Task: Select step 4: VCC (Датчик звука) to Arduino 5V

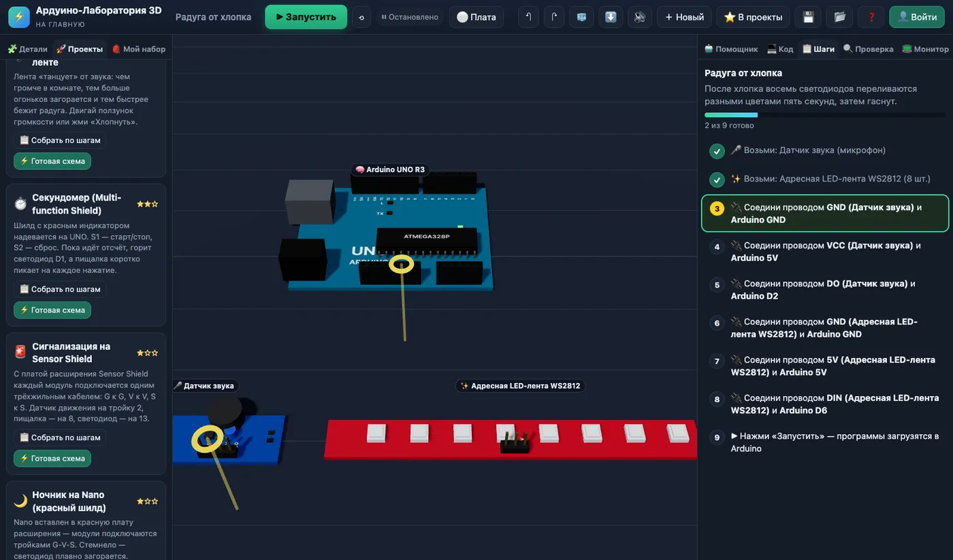Action: click(824, 252)
